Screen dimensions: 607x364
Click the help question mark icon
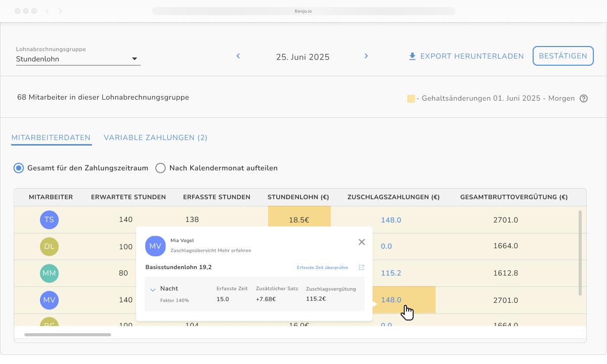click(x=583, y=99)
